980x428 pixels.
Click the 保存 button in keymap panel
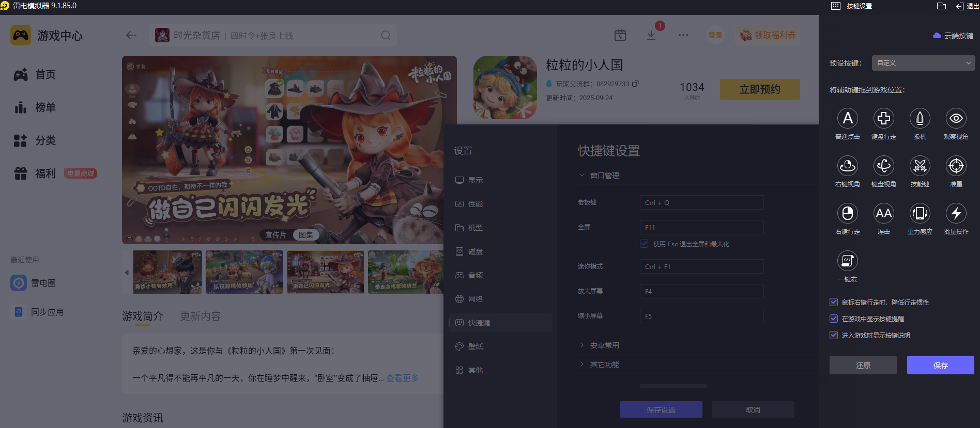(941, 365)
